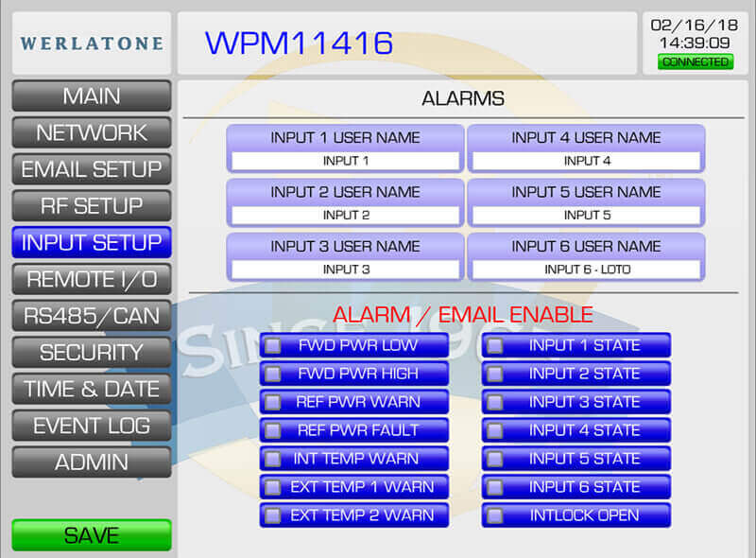Screen dimensions: 756x558
Task: Check the EXT TEMP 2 WARN option
Action: coord(273,515)
